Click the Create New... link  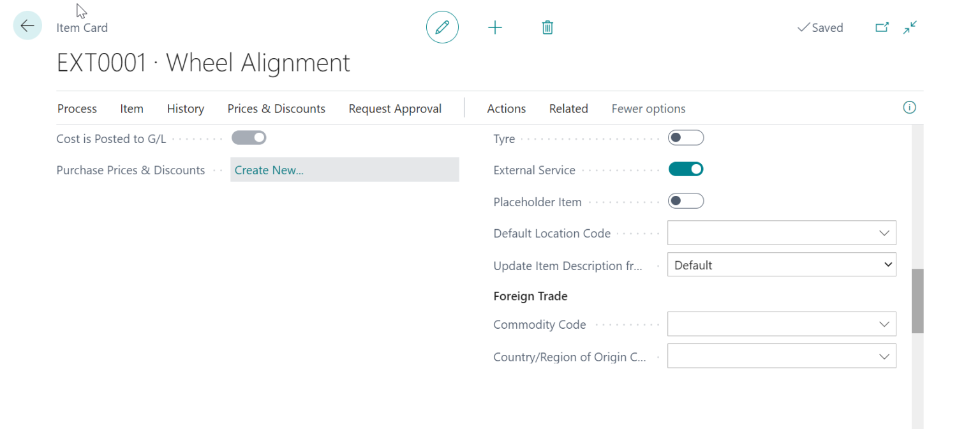coord(269,170)
